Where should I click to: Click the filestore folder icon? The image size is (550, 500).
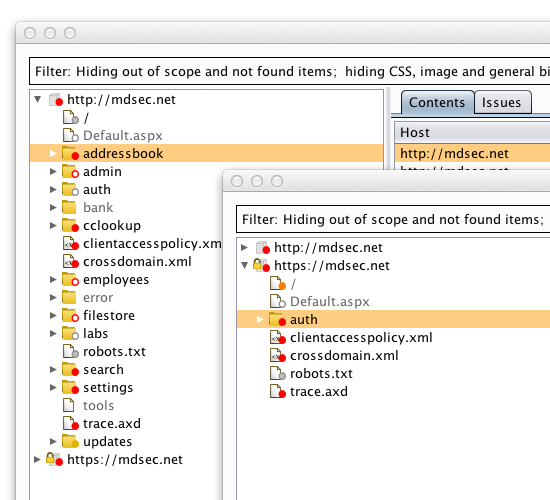point(70,315)
